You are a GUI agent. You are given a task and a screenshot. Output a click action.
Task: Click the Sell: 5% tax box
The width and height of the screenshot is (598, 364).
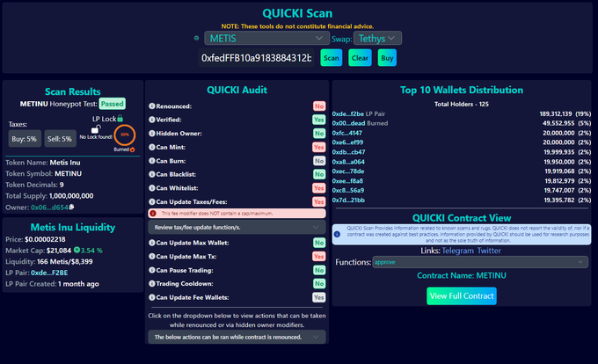60,139
